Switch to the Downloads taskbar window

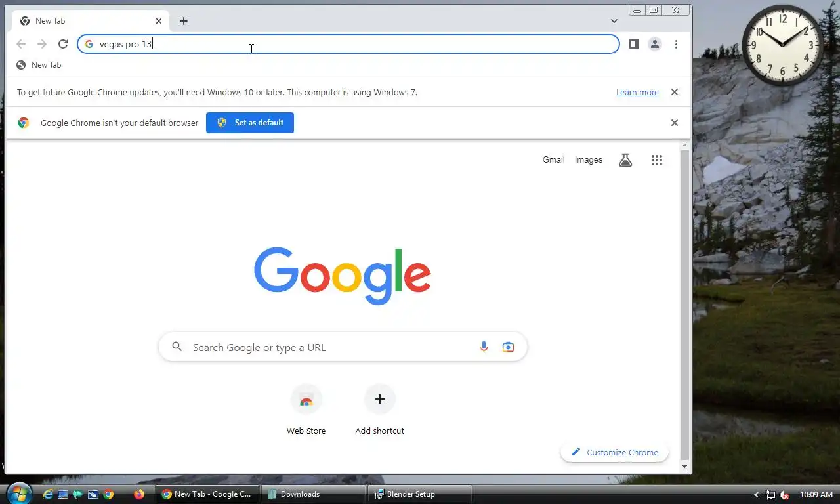click(313, 494)
